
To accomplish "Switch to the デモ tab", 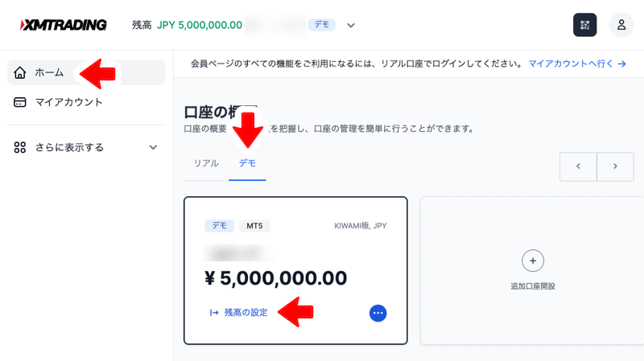I will click(x=247, y=163).
